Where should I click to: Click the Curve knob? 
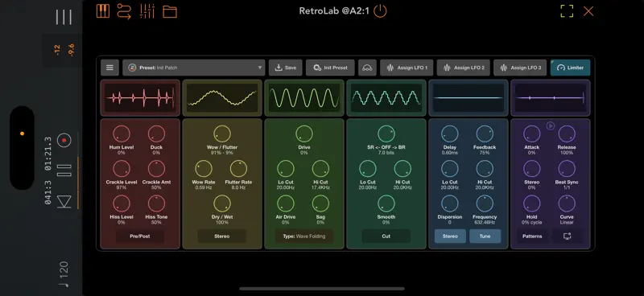point(567,203)
